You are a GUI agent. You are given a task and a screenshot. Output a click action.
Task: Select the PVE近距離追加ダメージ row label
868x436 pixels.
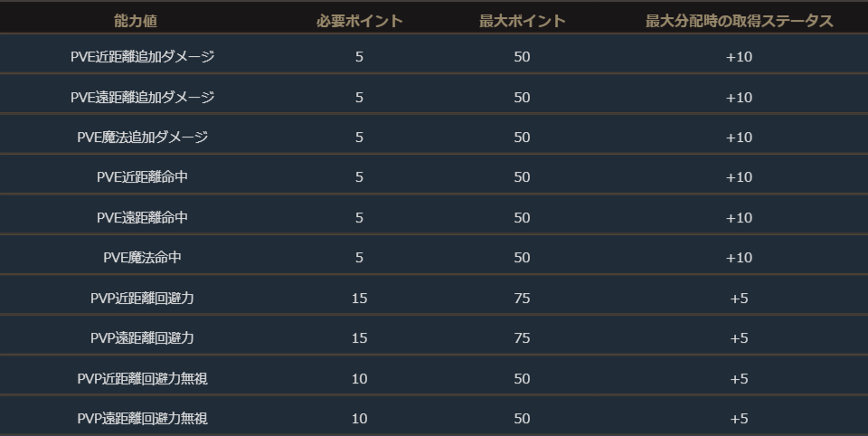142,57
